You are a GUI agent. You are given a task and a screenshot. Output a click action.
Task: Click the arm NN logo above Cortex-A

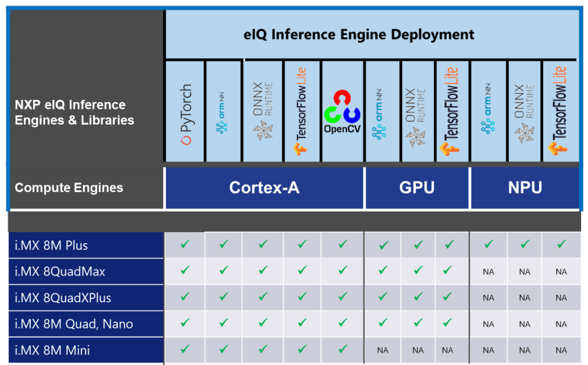(x=222, y=112)
